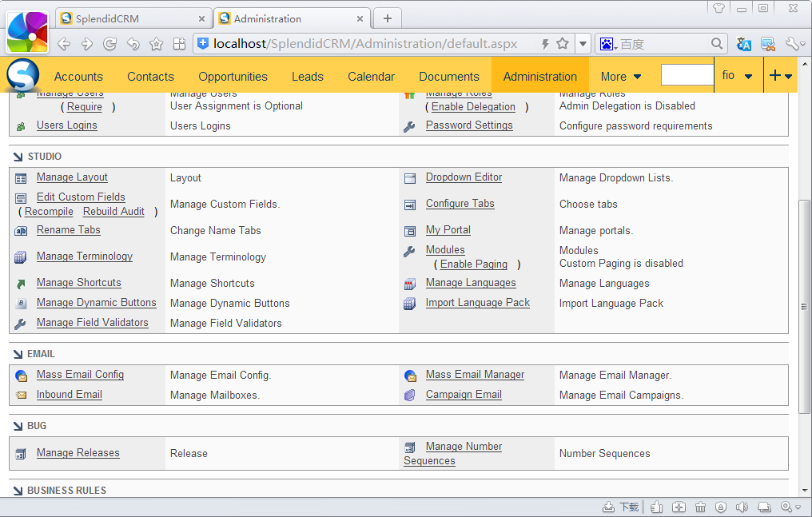Open the More menu dropdown
Viewport: 812px width, 517px height.
[621, 77]
